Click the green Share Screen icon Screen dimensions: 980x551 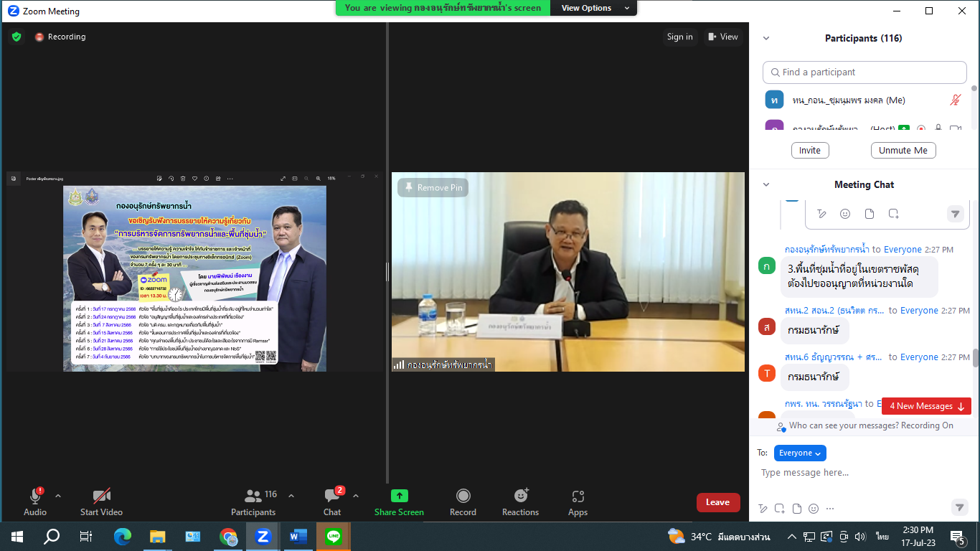pos(399,496)
